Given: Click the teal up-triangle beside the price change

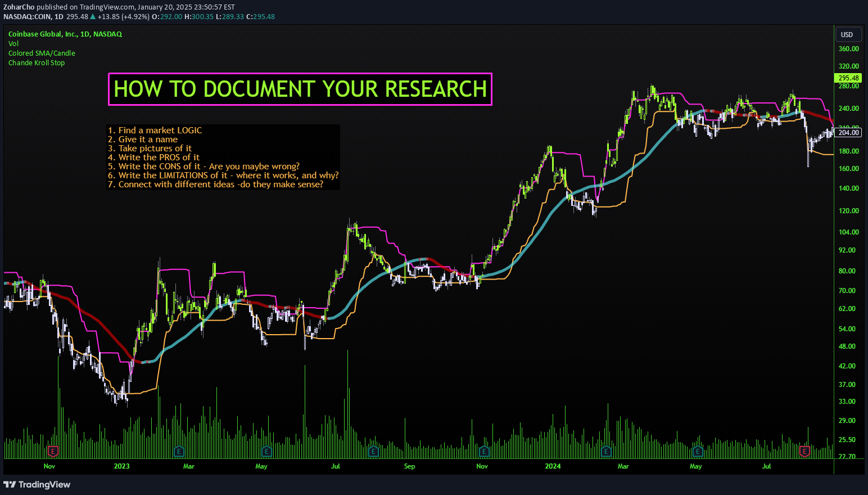Looking at the screenshot, I should click(x=92, y=17).
